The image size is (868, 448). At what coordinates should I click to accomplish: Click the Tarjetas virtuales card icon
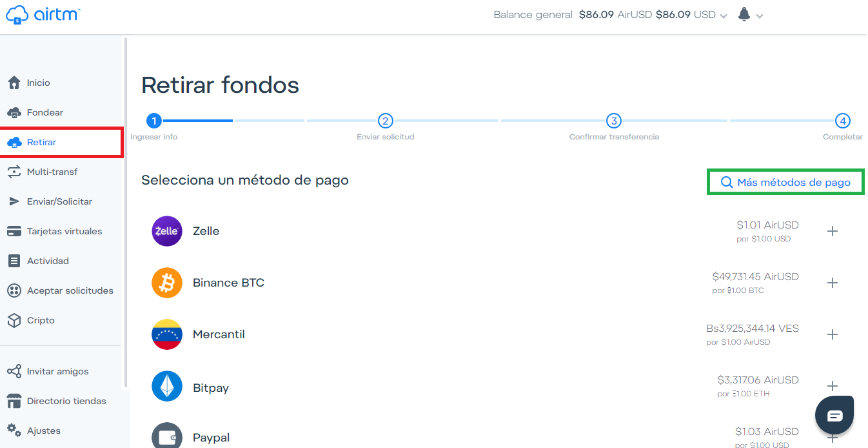tap(14, 231)
